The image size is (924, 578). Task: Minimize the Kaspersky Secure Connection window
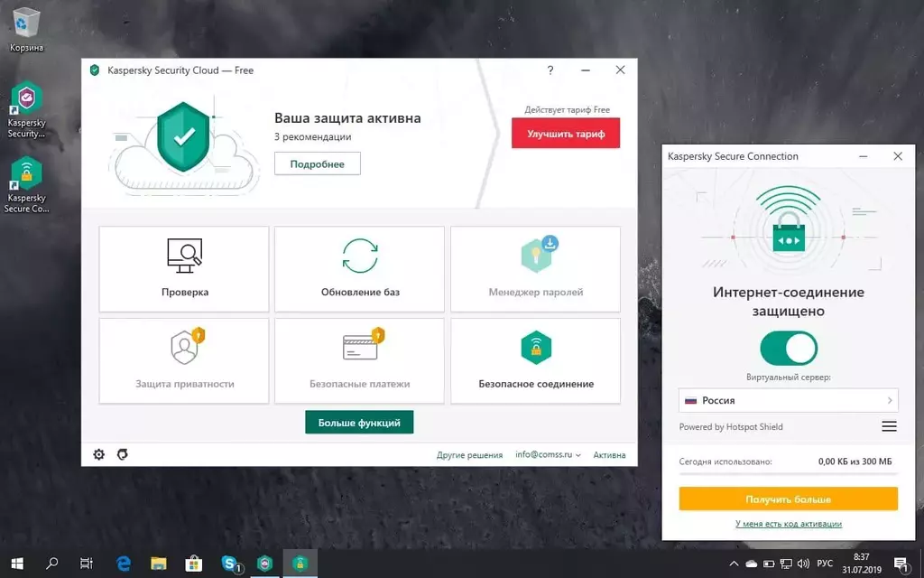pos(864,156)
